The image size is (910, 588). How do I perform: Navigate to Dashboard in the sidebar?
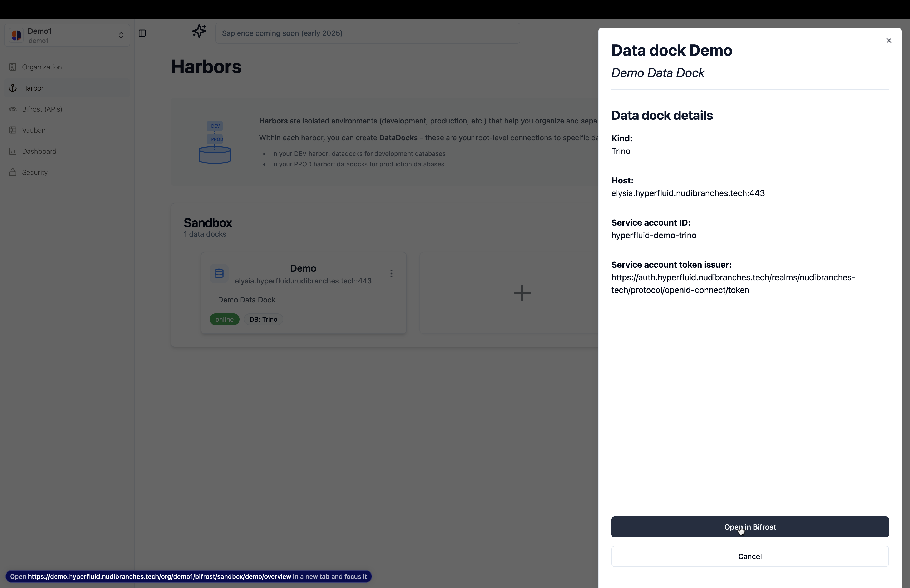point(67,151)
